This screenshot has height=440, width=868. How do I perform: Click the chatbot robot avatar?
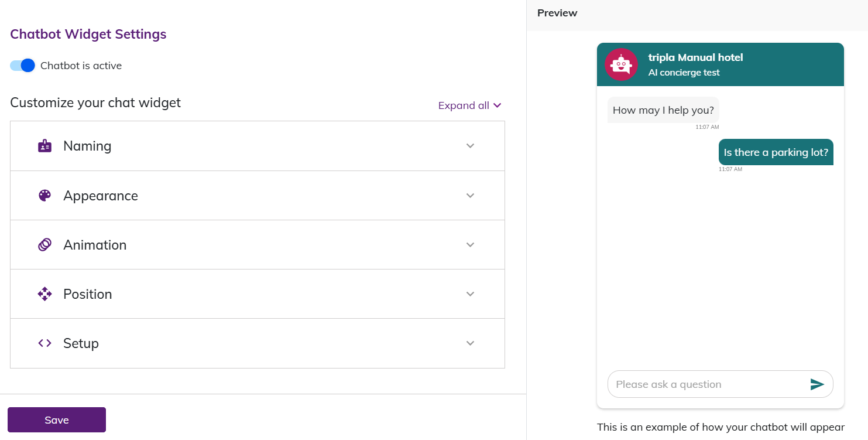[621, 64]
